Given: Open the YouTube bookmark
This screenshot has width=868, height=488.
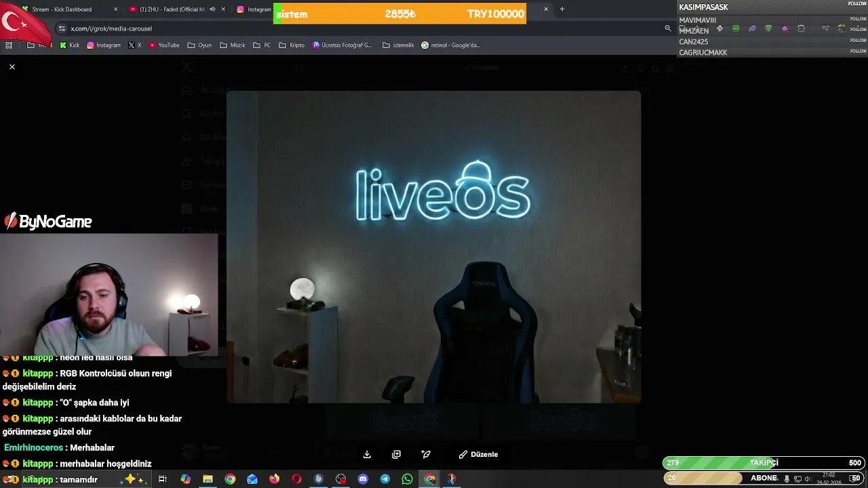Looking at the screenshot, I should (x=163, y=45).
